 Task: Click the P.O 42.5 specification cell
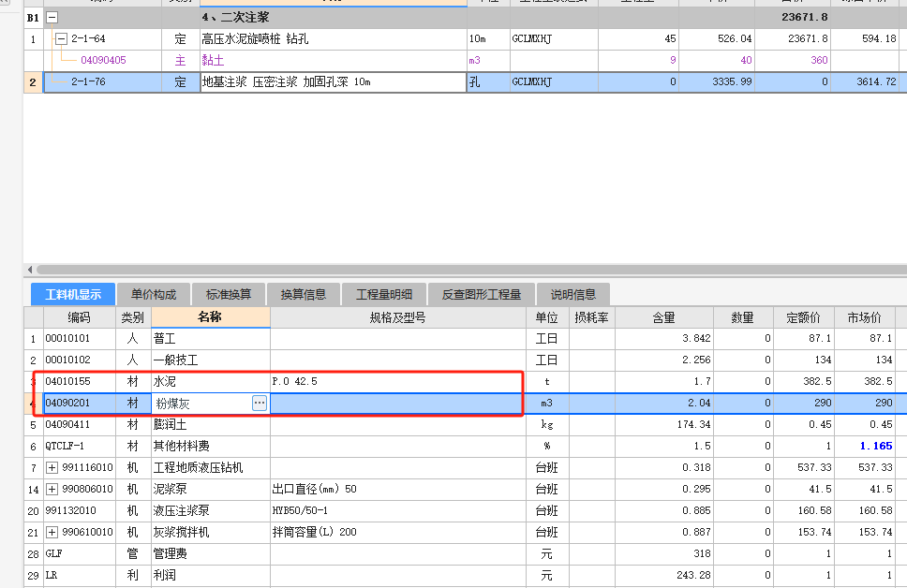398,382
